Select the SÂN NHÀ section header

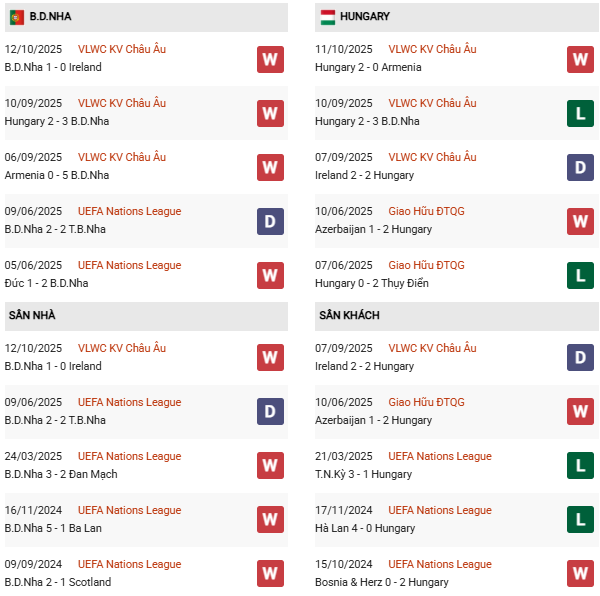tap(32, 316)
